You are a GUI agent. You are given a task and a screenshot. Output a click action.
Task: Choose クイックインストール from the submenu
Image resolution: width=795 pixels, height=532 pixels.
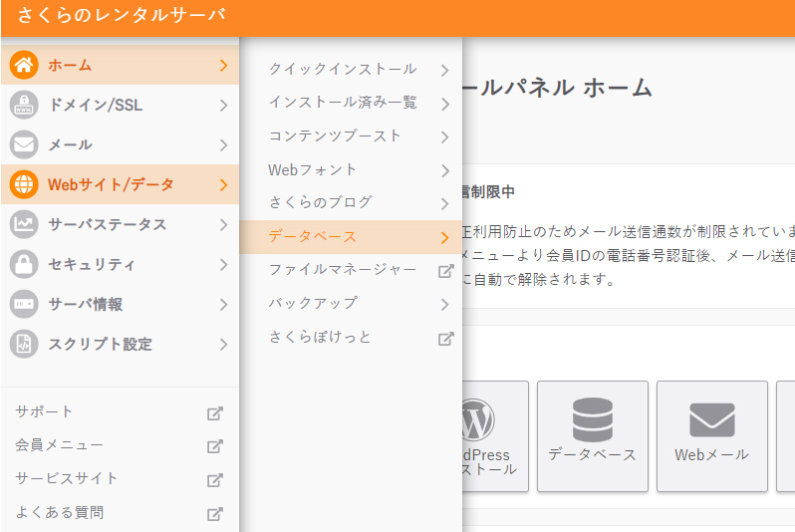point(351,69)
